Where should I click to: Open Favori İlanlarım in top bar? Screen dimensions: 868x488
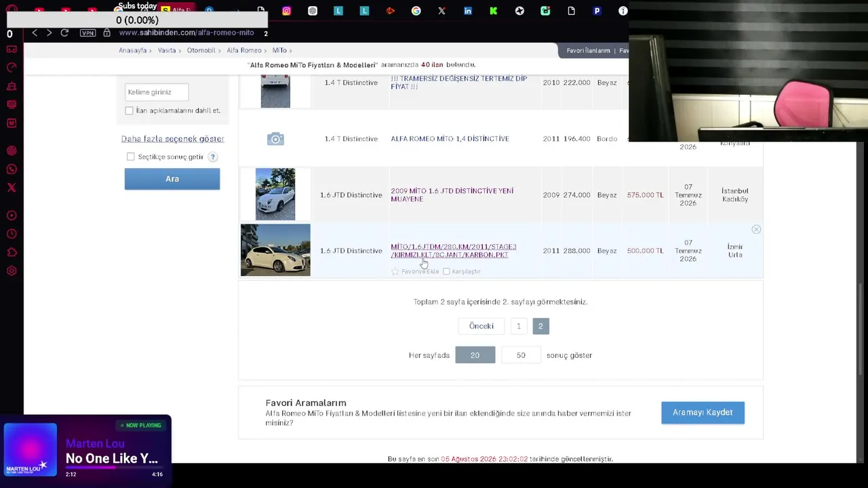(x=588, y=51)
